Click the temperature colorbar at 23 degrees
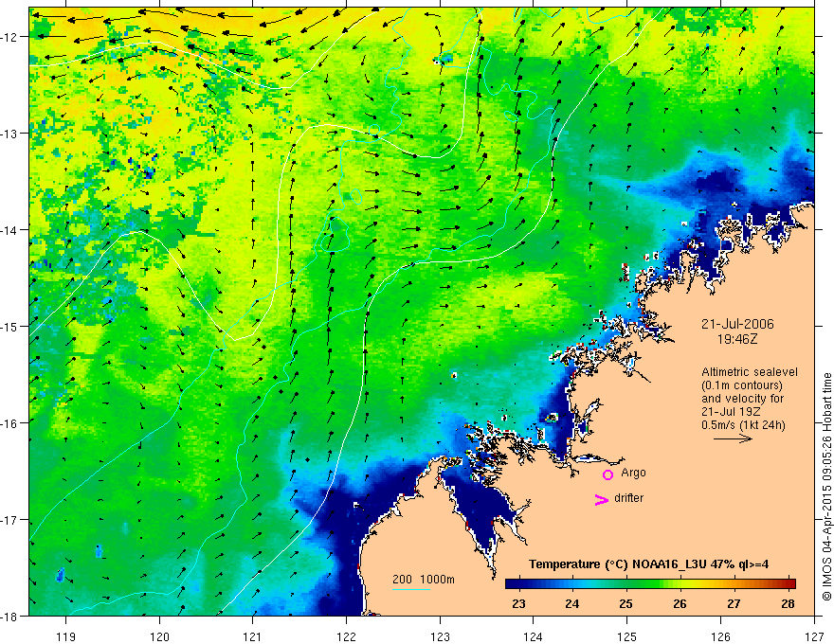This screenshot has height=644, width=834. coord(518,583)
